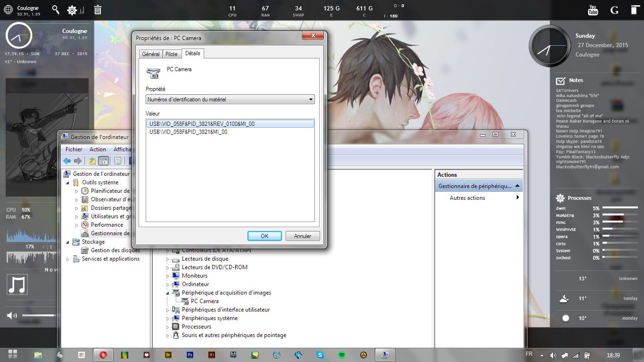Screen dimensions: 644x362
Task: Select Périphériques d'interface utilisateur category
Action: pyautogui.click(x=226, y=310)
